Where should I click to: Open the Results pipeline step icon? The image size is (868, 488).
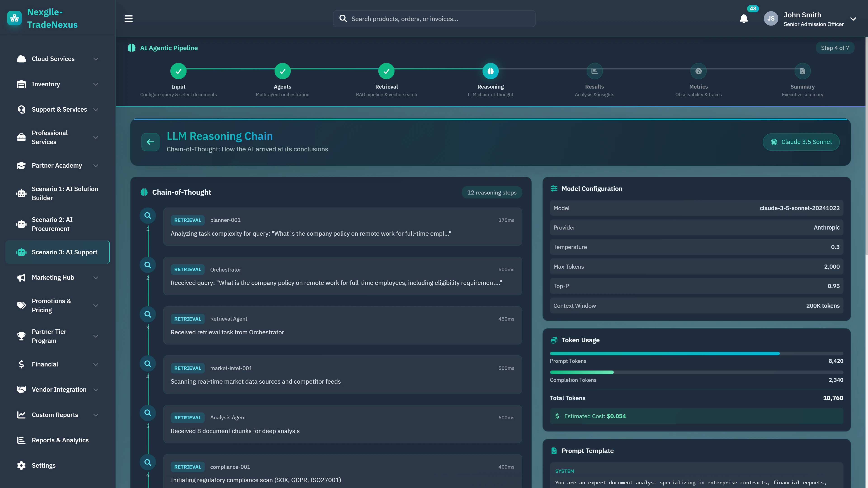594,71
